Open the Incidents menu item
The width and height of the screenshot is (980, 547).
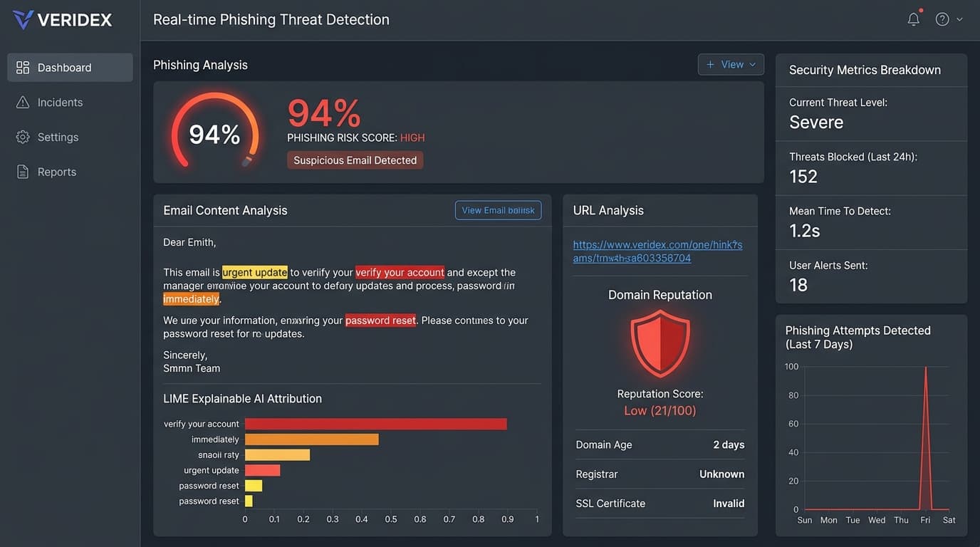[x=70, y=103]
